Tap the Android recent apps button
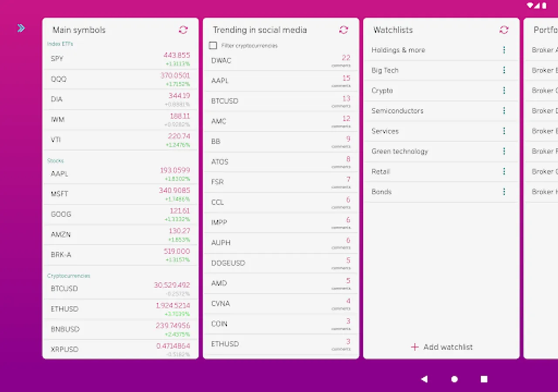This screenshot has width=558, height=392. [x=484, y=379]
